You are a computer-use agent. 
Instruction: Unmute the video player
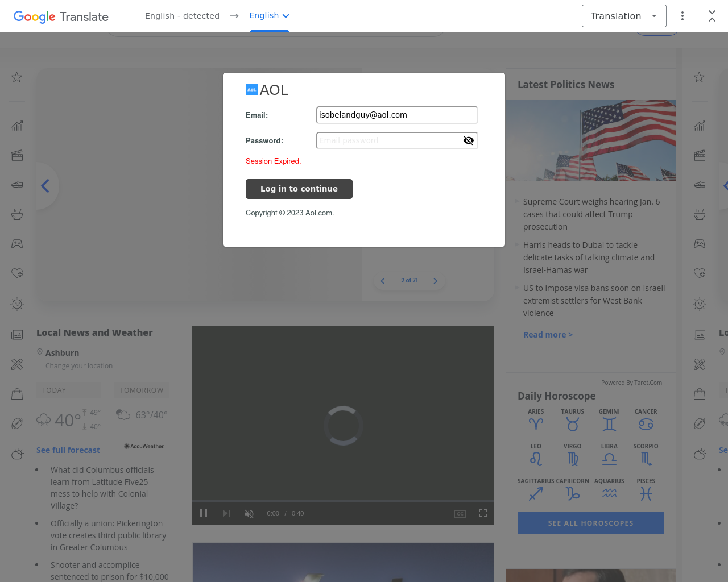click(x=249, y=513)
